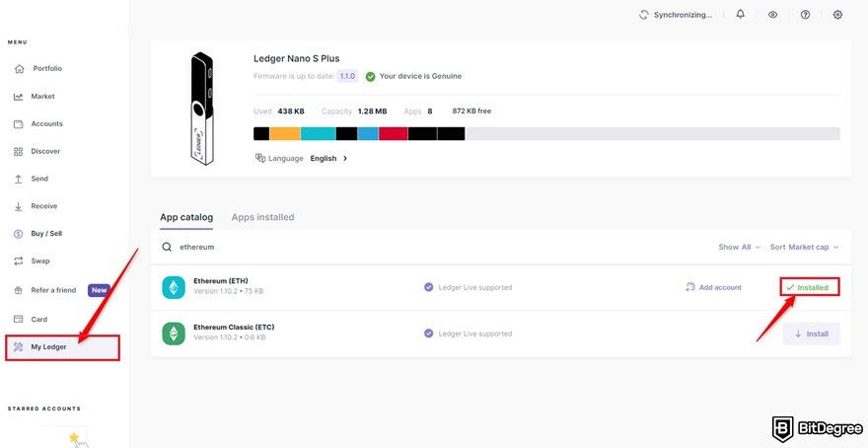This screenshot has height=448, width=868.
Task: Click the Ethereum Classic (ETC) app icon
Action: point(174,334)
